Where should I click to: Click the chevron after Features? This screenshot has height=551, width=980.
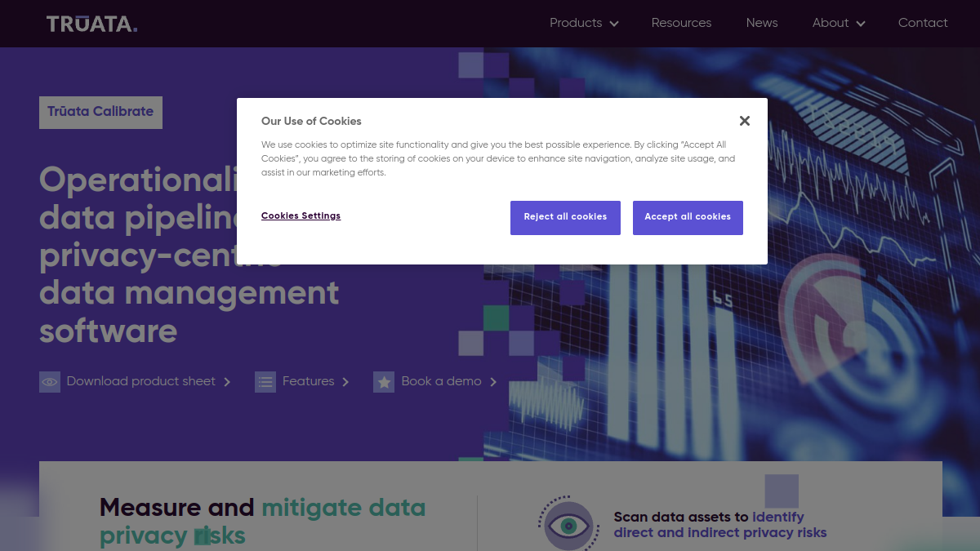click(345, 382)
